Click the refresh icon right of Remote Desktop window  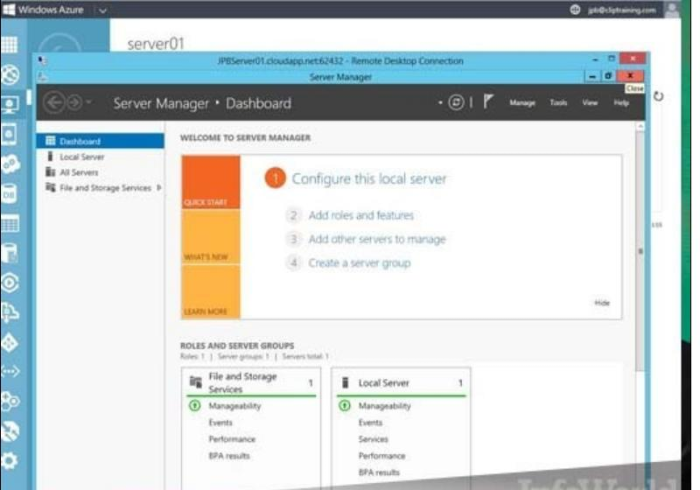[658, 96]
